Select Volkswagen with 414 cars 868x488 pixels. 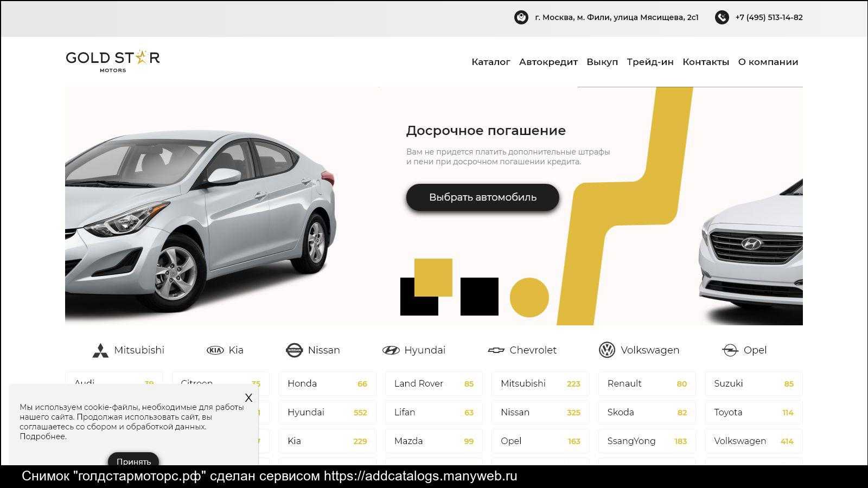[x=754, y=441]
